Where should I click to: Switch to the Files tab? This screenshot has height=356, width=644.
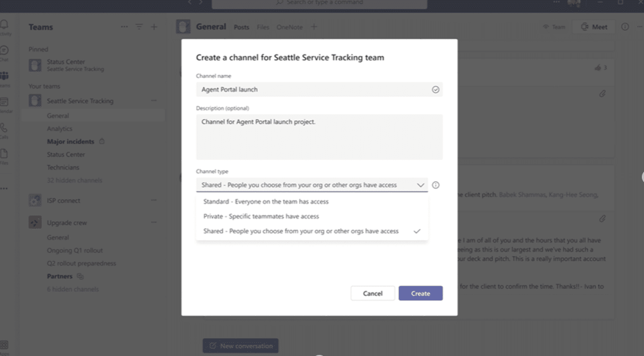click(263, 27)
